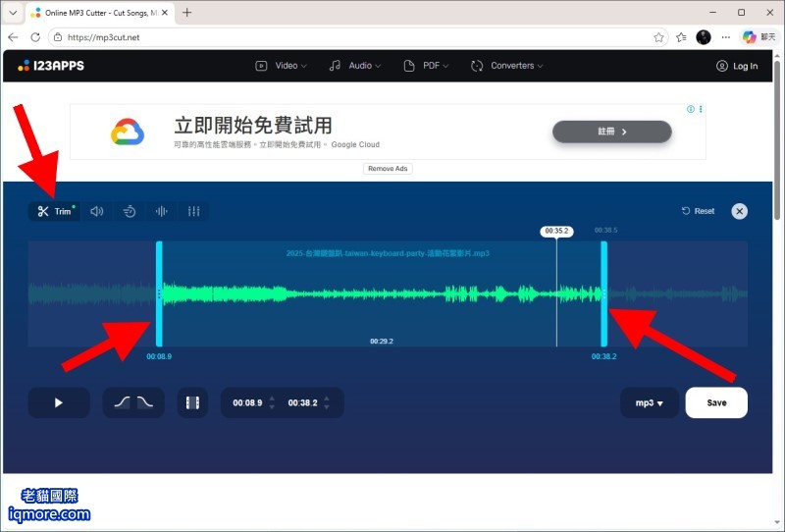Open the tab list chevron
Image resolution: width=785 pixels, height=532 pixels.
coord(14,13)
